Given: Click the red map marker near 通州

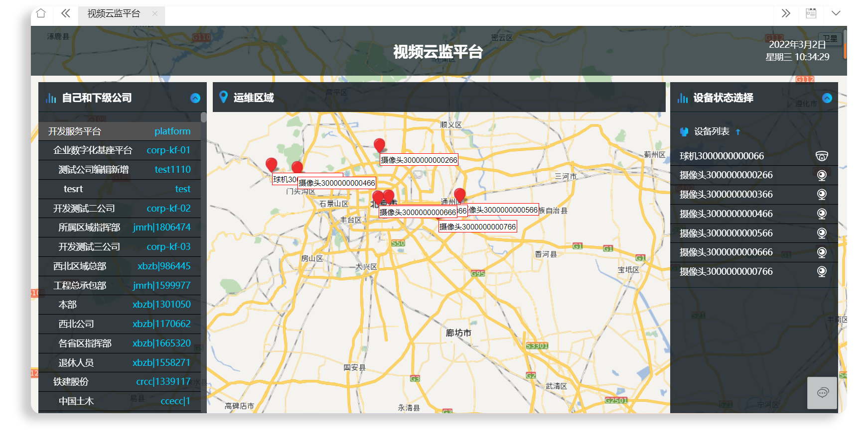Looking at the screenshot, I should (460, 196).
